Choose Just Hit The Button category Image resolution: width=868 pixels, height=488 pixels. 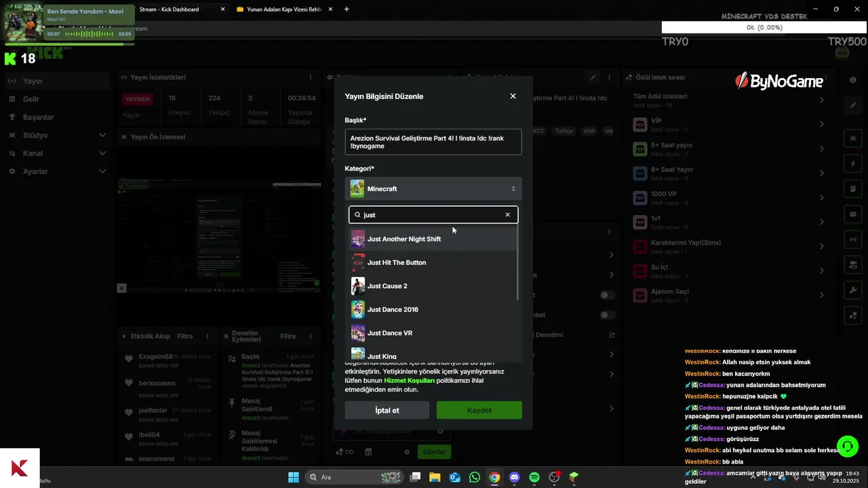pos(433,262)
